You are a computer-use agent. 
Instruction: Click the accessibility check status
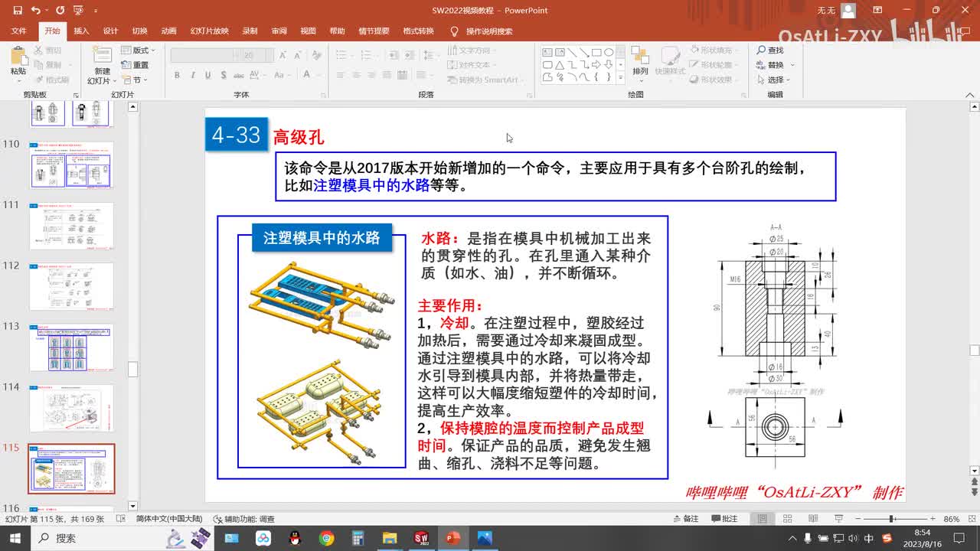pos(243,519)
